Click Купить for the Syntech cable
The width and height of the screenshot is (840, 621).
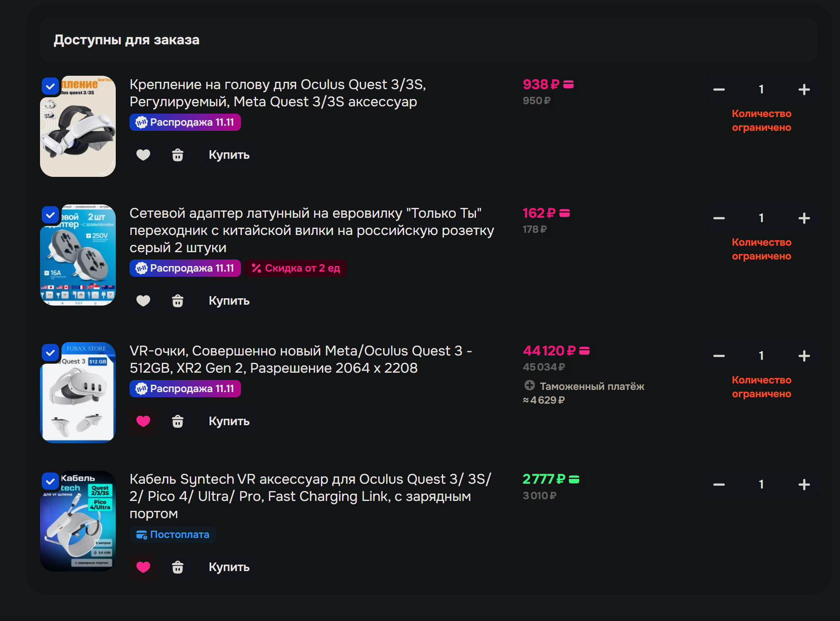(229, 567)
